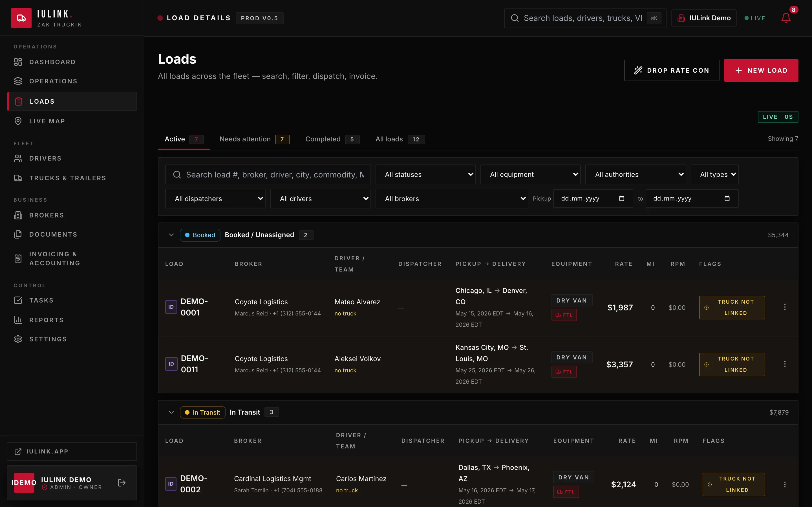812x507 pixels.
Task: Expand the All dispatchers filter
Action: (x=215, y=199)
